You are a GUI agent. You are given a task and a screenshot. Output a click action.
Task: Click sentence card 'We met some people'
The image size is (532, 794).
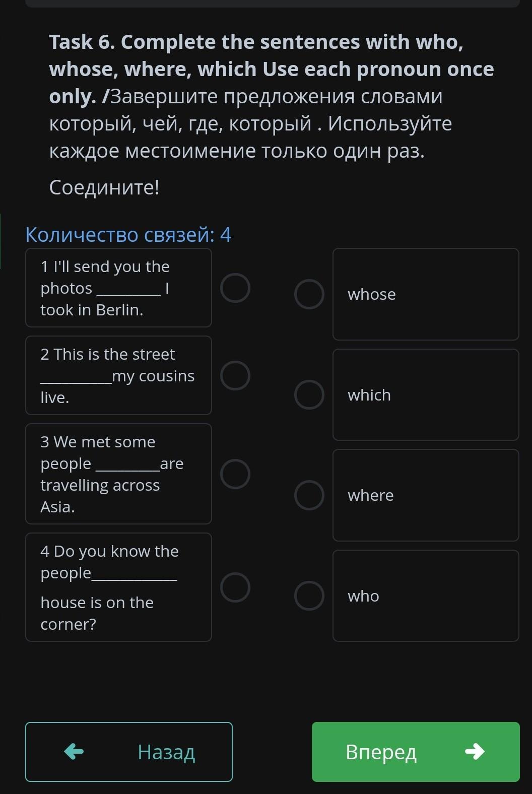coord(118,474)
